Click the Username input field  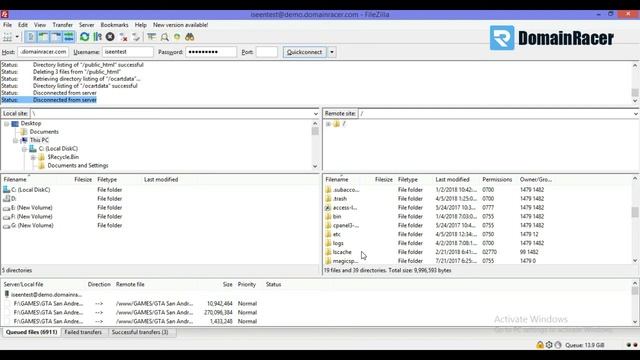(128, 52)
